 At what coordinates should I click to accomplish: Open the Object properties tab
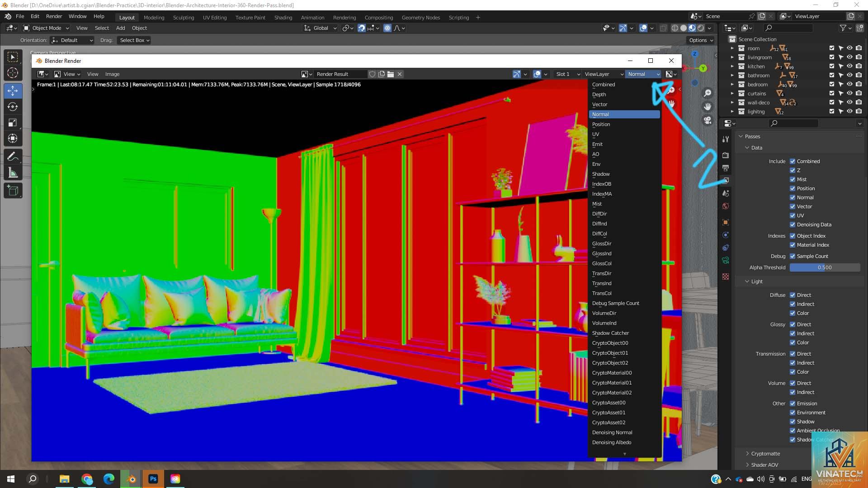coord(726,222)
